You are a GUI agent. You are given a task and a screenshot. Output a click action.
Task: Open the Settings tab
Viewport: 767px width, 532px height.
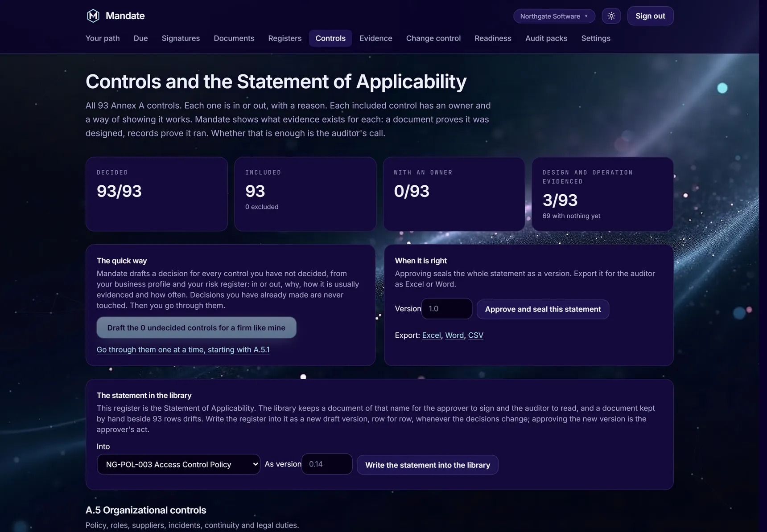pyautogui.click(x=596, y=38)
